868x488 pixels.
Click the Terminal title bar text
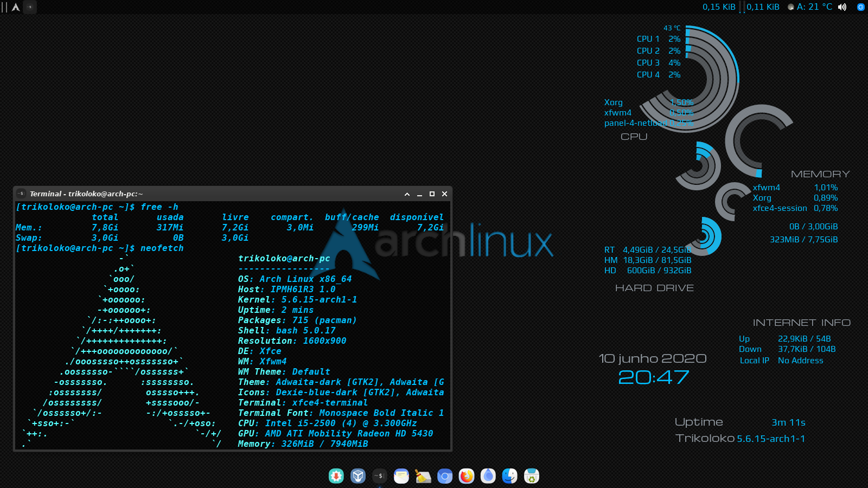86,194
